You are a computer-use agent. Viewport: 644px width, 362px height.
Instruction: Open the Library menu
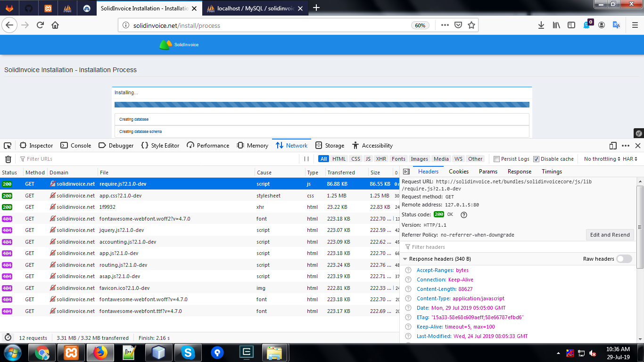tap(556, 25)
